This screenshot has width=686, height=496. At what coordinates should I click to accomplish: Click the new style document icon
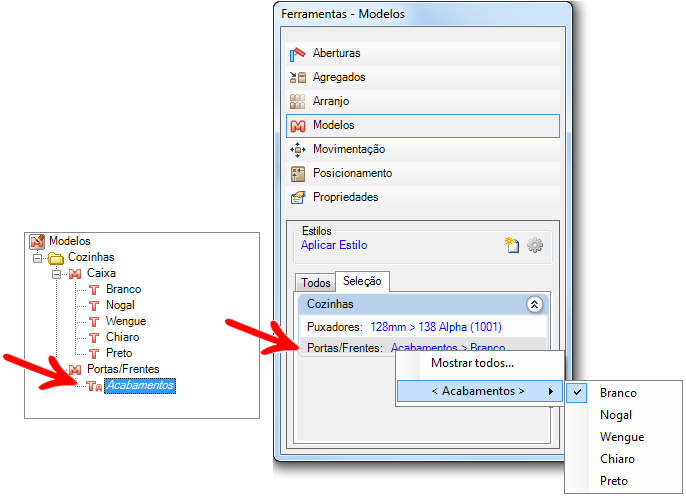click(x=512, y=245)
